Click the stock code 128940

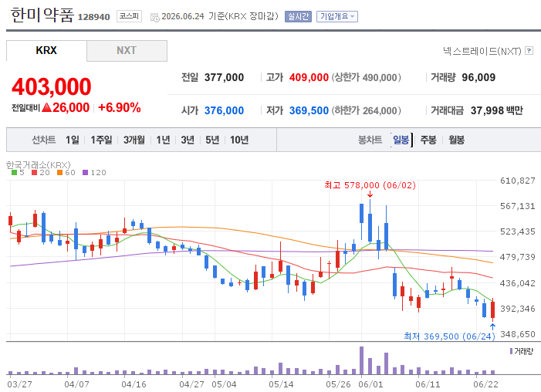click(x=94, y=17)
